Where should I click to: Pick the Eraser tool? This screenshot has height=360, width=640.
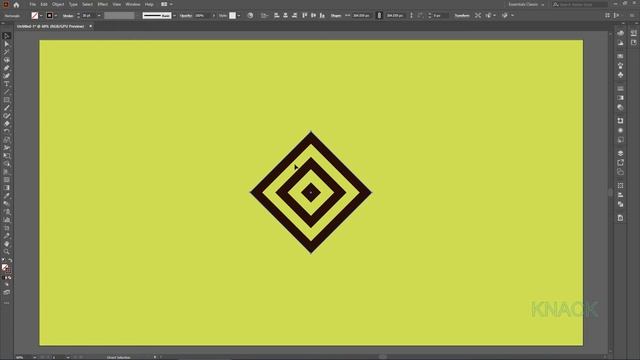pos(7,124)
